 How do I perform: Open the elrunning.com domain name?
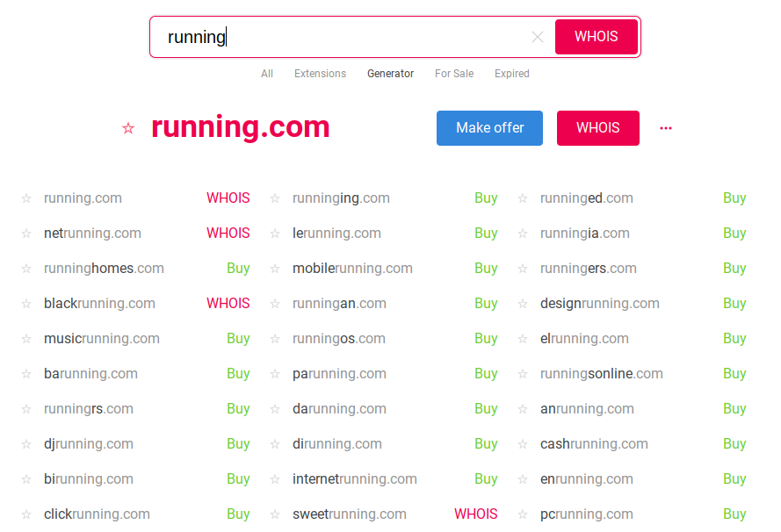point(584,338)
